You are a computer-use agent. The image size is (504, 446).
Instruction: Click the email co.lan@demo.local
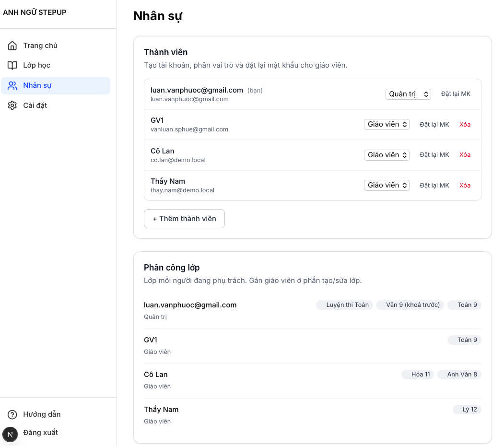coord(178,160)
